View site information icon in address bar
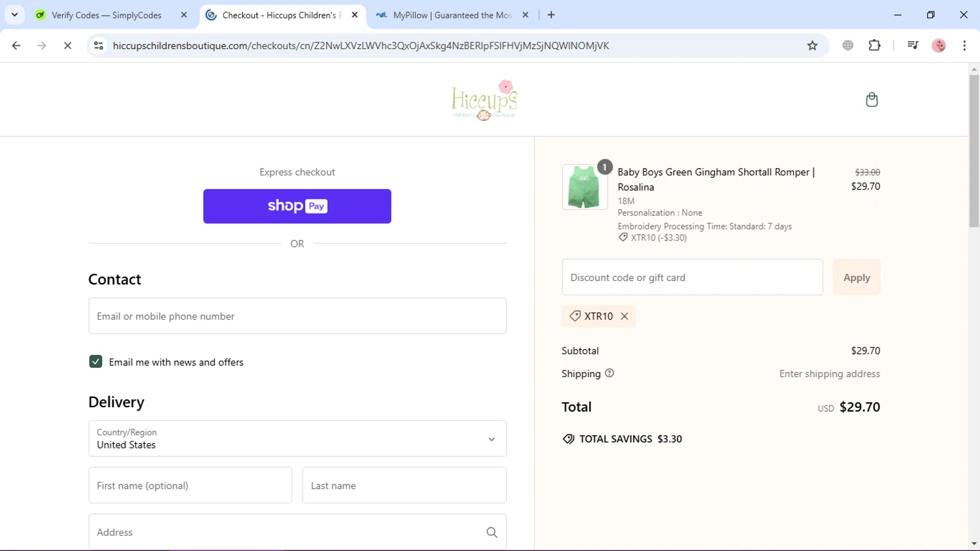 (x=99, y=46)
